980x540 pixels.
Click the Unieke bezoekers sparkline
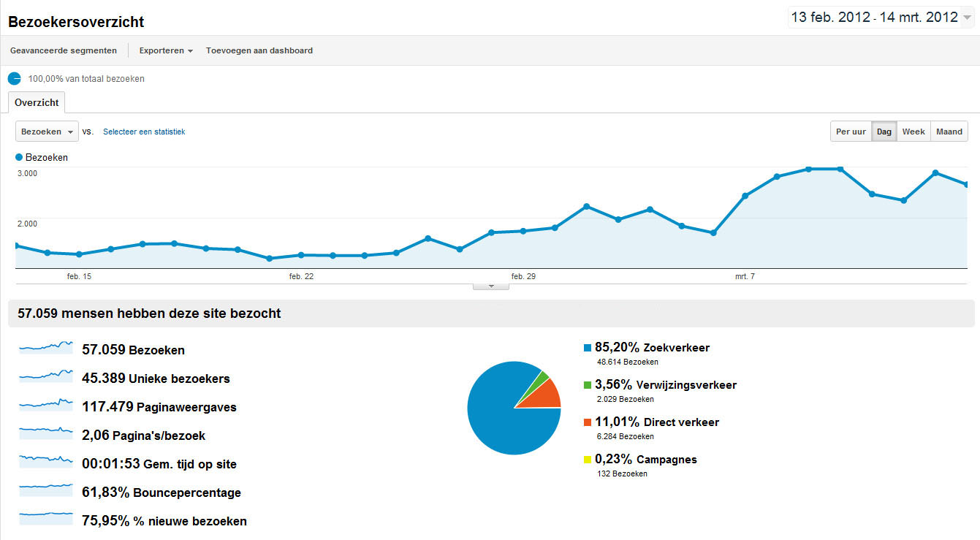coord(46,375)
